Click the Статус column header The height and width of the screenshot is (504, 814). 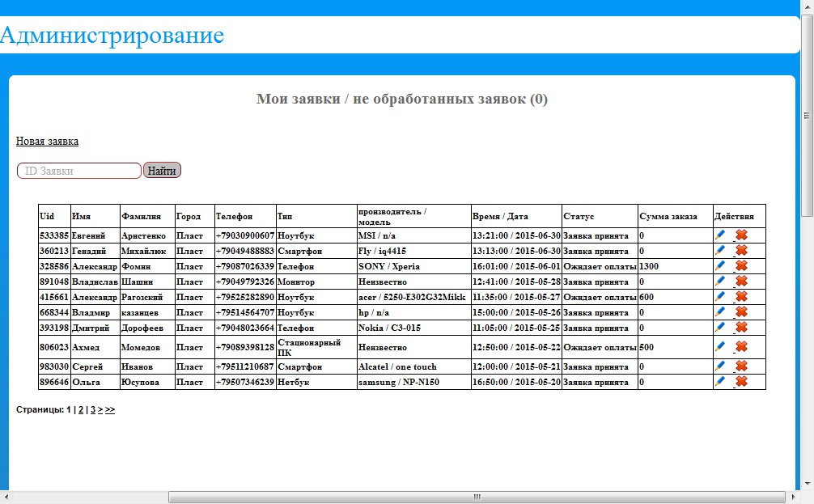[600, 216]
